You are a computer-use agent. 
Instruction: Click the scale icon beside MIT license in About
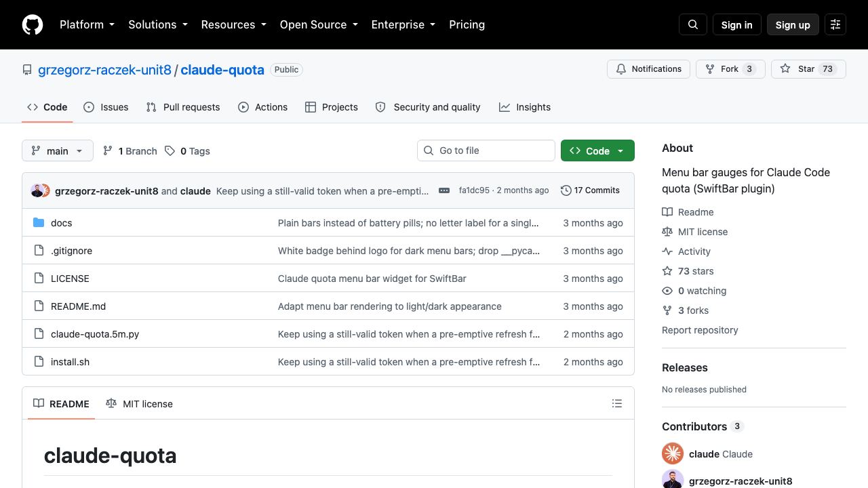[667, 232]
